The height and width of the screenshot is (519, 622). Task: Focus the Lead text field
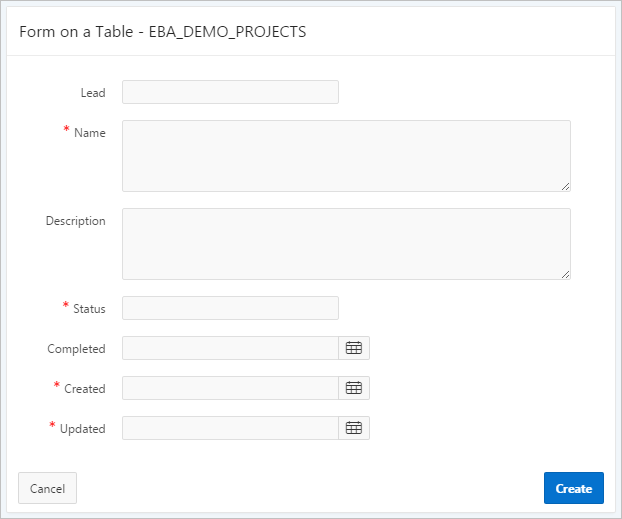pos(230,92)
